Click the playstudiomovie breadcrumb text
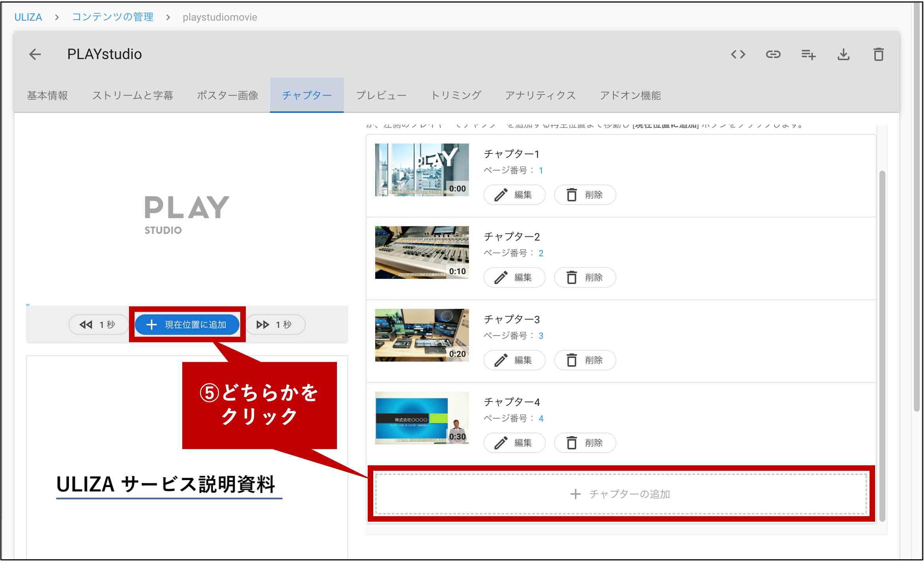The width and height of the screenshot is (924, 562). (220, 17)
